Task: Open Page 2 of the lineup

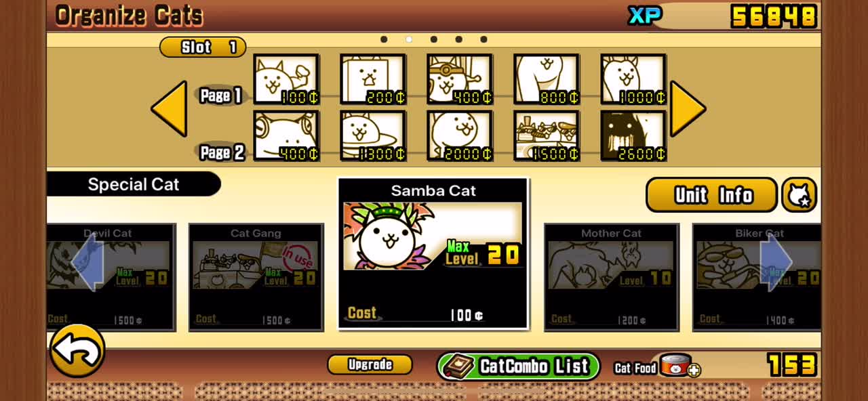Action: (x=221, y=152)
